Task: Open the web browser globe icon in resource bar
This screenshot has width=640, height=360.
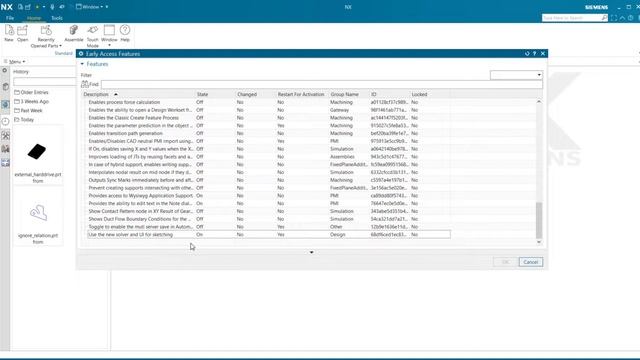Action: point(5,104)
